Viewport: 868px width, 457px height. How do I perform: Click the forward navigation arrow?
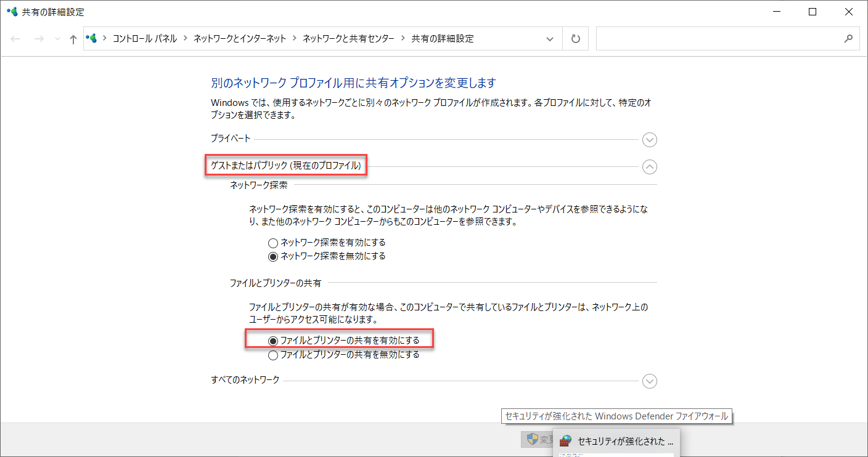pyautogui.click(x=38, y=39)
